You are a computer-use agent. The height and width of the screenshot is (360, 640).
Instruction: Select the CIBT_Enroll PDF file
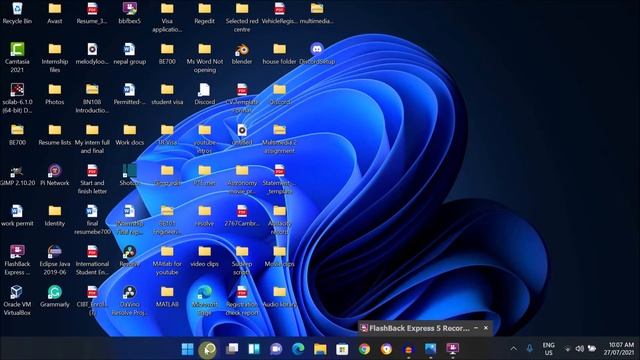[x=92, y=300]
